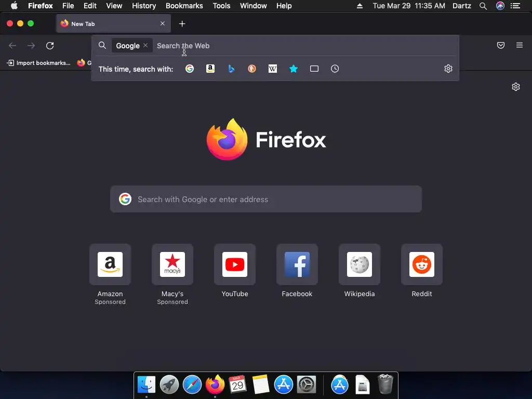Focus the Search with Google page field
Screen dimensions: 532x399
(266, 199)
